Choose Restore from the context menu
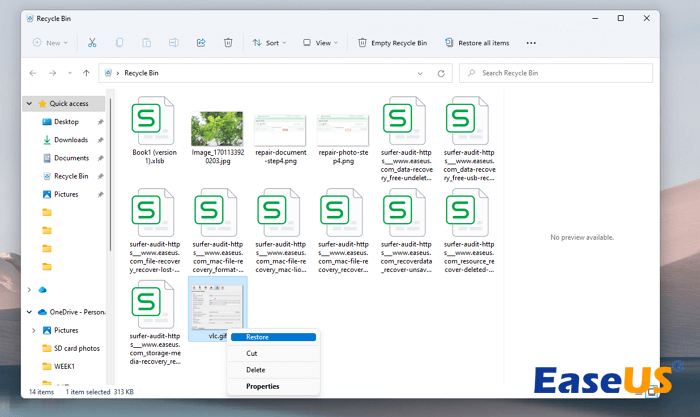Image resolution: width=700 pixels, height=417 pixels. 257,337
